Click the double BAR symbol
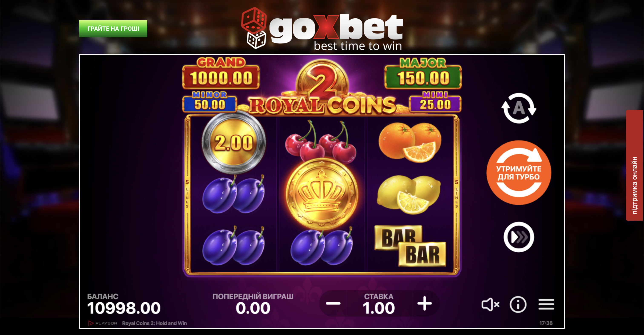Image resolution: width=644 pixels, height=335 pixels. (410, 246)
